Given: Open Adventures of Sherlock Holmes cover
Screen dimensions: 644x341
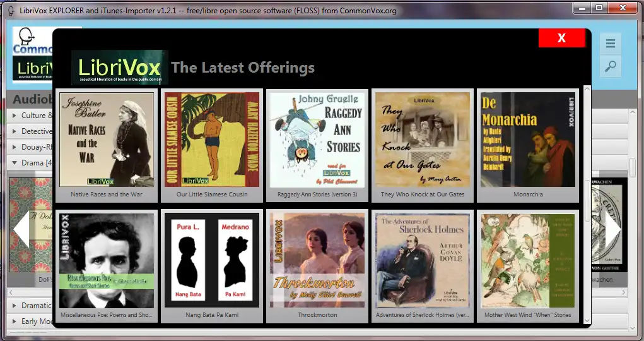Looking at the screenshot, I should (x=423, y=260).
